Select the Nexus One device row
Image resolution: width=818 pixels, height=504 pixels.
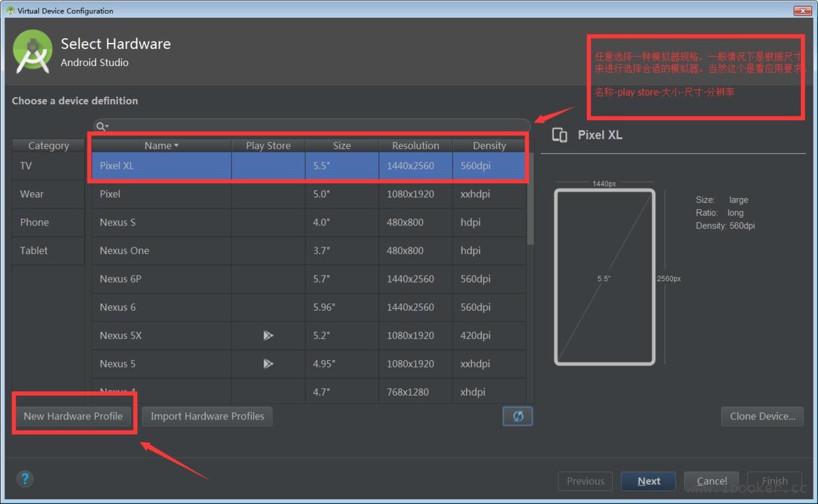309,251
